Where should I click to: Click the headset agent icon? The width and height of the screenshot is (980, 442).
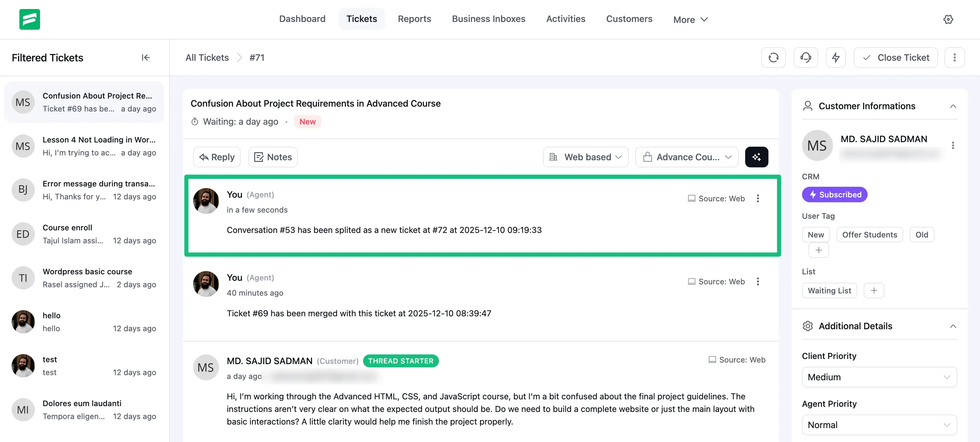tap(805, 58)
